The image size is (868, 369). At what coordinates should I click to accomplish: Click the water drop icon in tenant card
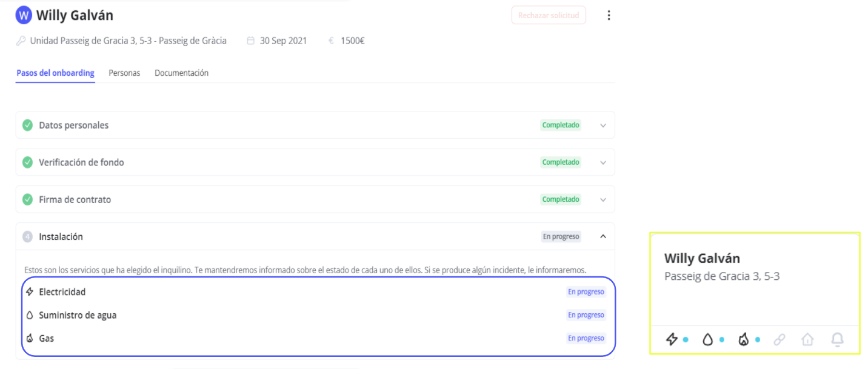(x=707, y=339)
